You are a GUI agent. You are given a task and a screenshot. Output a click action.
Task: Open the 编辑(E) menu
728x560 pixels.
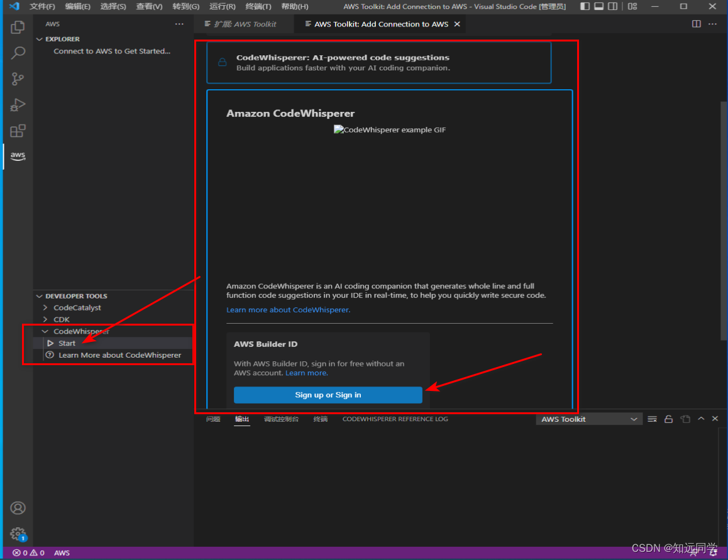[x=77, y=6]
